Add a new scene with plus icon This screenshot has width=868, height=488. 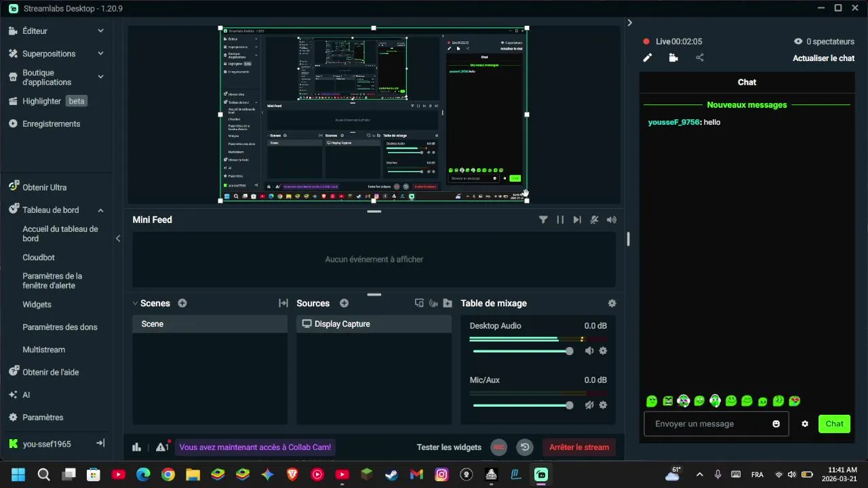(x=182, y=304)
